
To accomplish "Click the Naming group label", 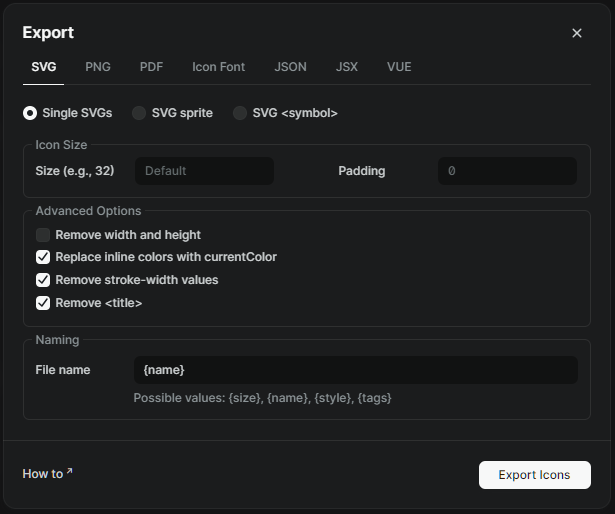I will click(57, 340).
